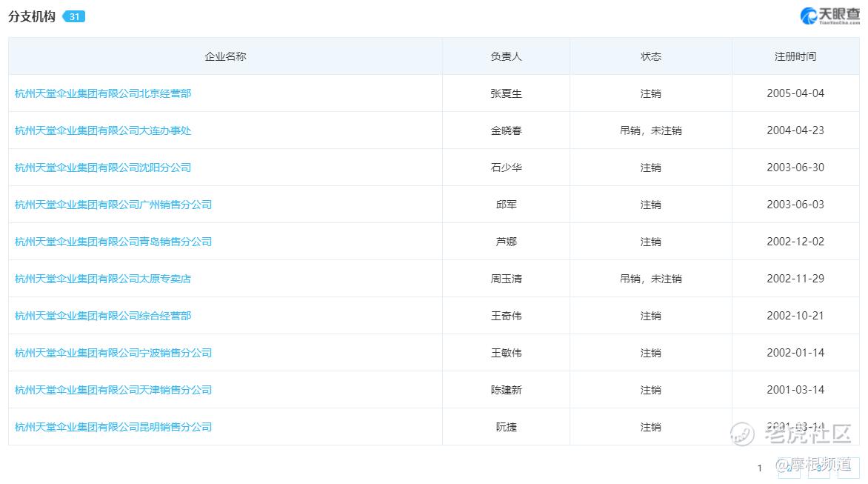Click the 负责人 column header

pos(506,56)
